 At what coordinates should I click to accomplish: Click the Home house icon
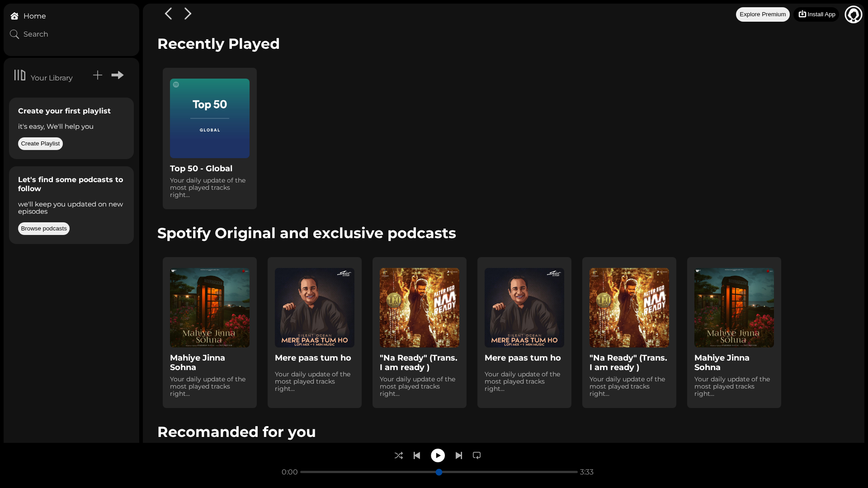point(14,16)
